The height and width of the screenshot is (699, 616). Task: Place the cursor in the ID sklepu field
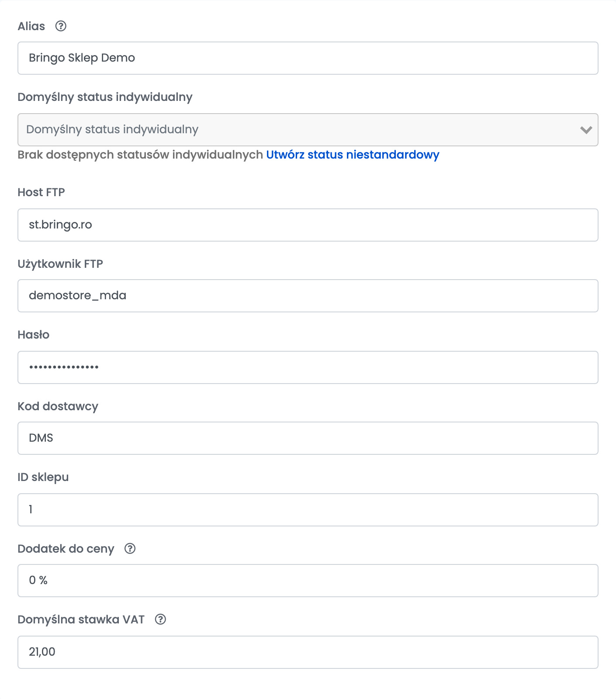pos(308,510)
